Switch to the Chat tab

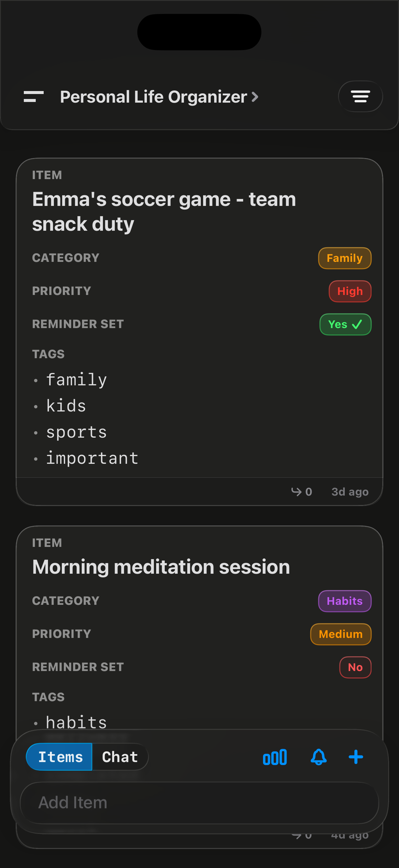click(x=120, y=757)
